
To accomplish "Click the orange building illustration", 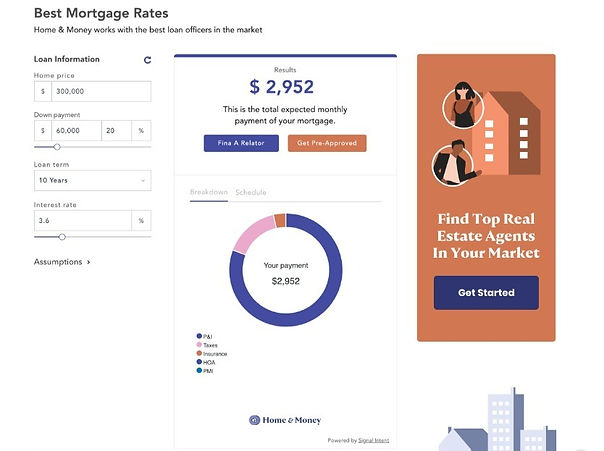I will (x=507, y=133).
